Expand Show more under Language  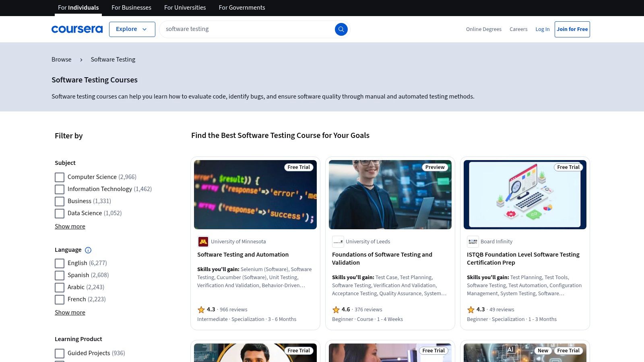70,313
